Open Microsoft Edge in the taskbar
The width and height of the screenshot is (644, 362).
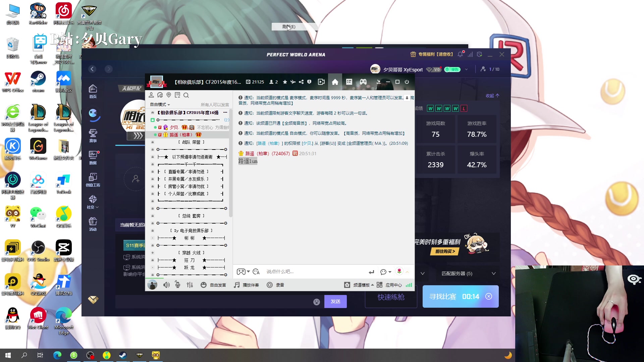click(x=57, y=355)
